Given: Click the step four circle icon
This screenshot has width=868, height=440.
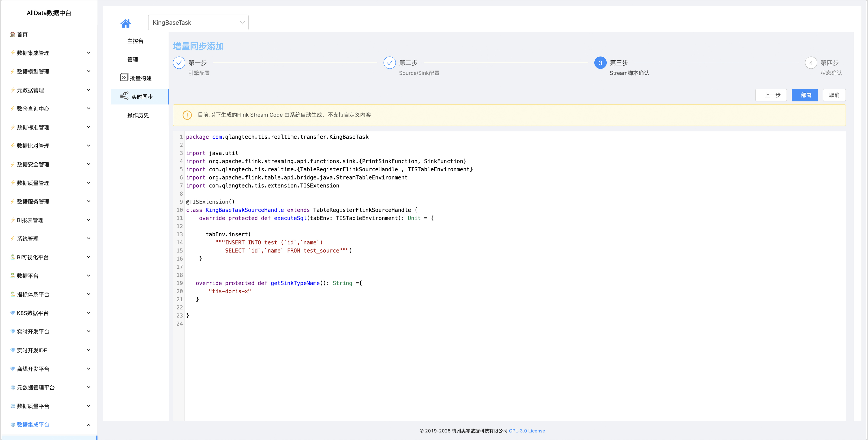Looking at the screenshot, I should pyautogui.click(x=811, y=63).
